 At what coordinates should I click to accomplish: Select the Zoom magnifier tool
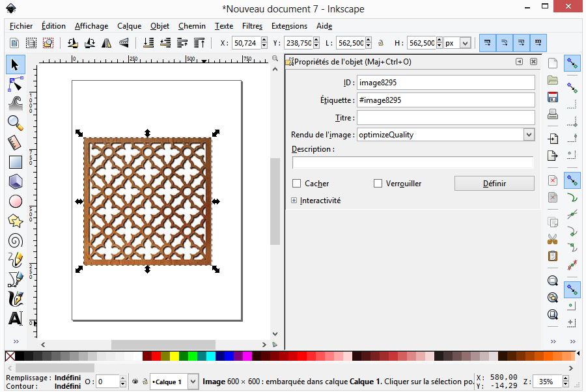(16, 123)
